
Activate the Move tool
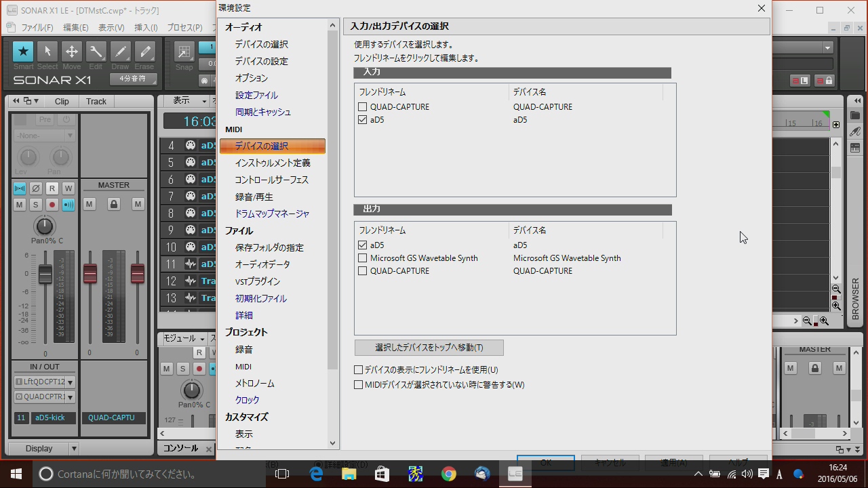(71, 52)
